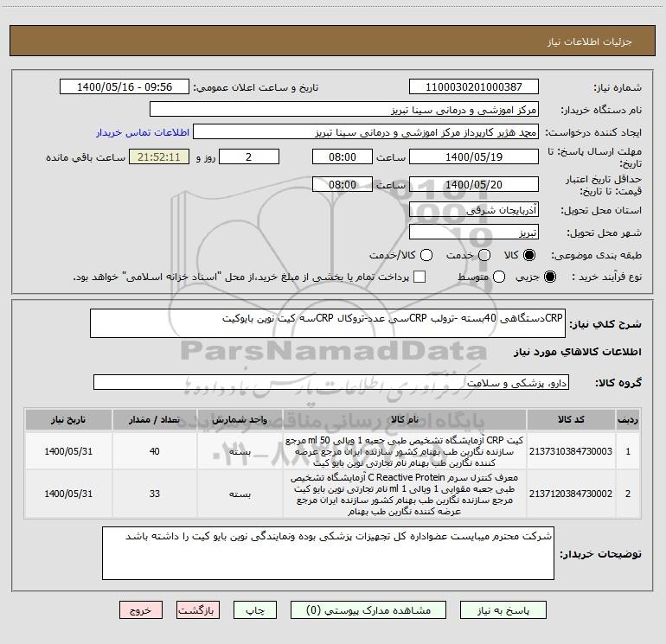The height and width of the screenshot is (644, 666).
Task: Click the بسته unit cell in row 1
Action: 240,451
